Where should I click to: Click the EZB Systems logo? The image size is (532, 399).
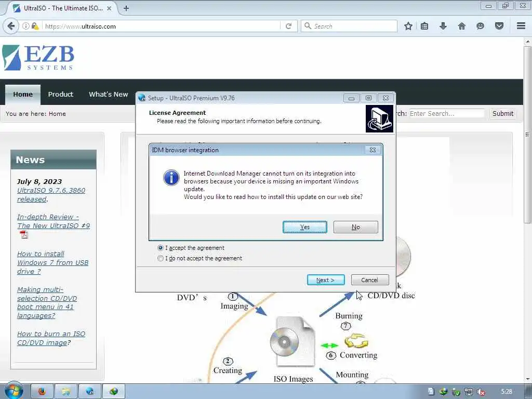tap(38, 58)
